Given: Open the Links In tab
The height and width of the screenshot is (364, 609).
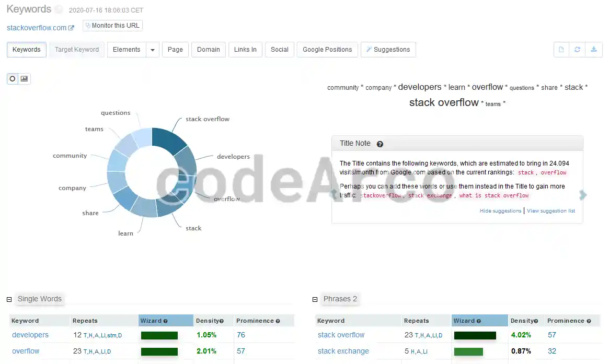Looking at the screenshot, I should click(x=246, y=50).
